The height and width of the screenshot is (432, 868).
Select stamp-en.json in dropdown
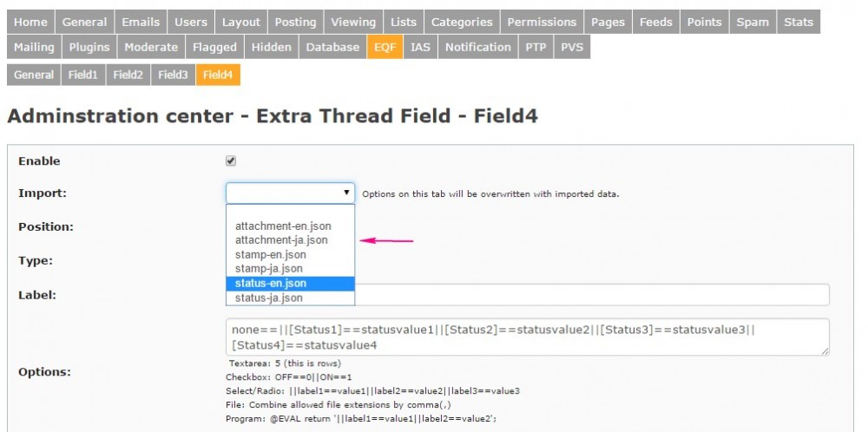tap(270, 255)
